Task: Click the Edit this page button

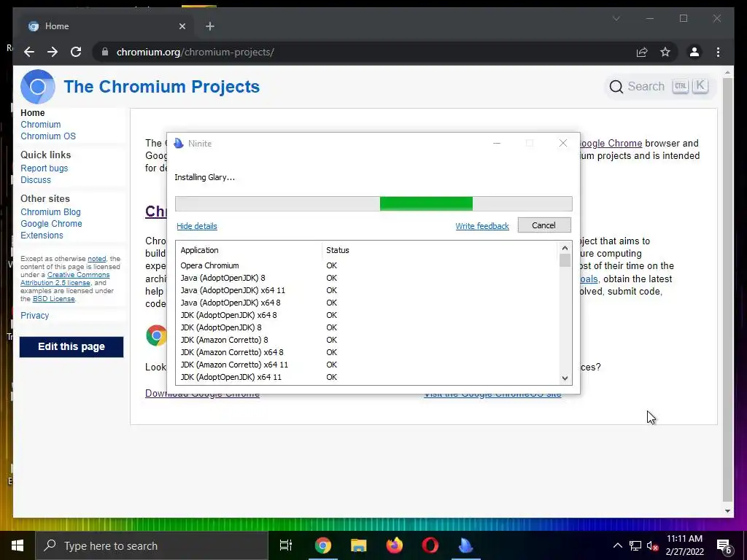Action: point(71,346)
